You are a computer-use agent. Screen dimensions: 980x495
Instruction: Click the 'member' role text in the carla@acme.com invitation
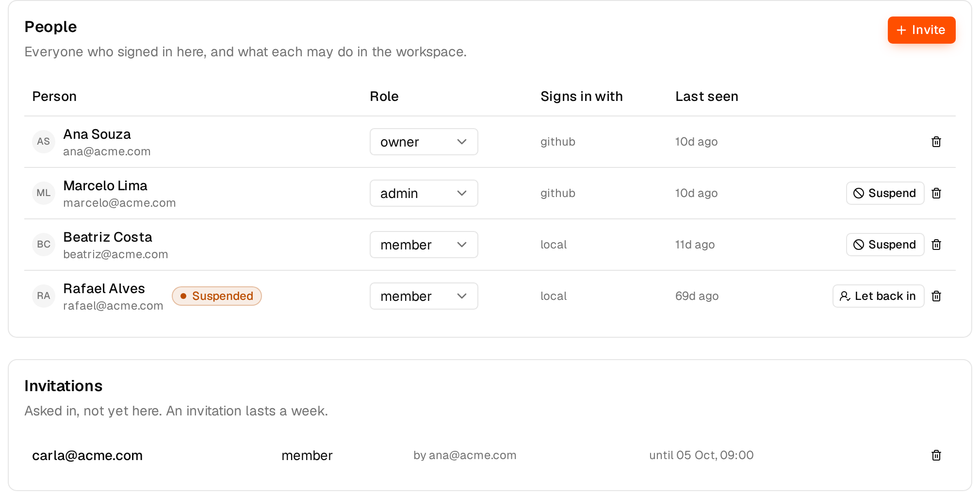(x=307, y=455)
